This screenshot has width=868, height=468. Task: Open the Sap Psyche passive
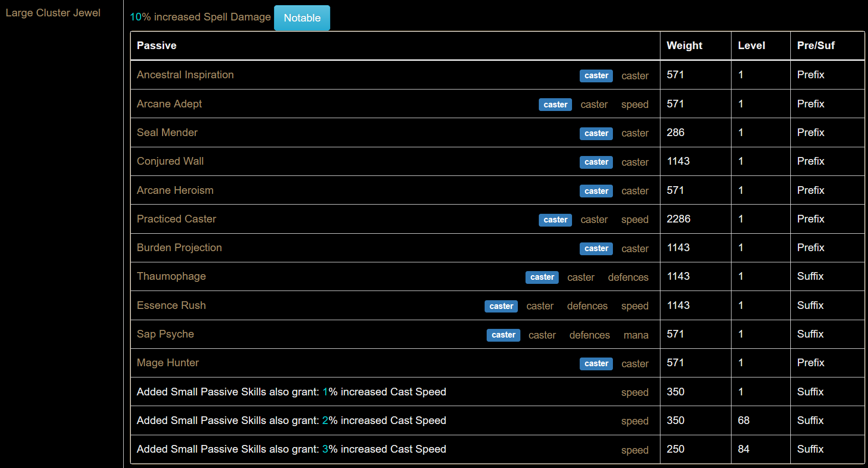click(x=165, y=334)
